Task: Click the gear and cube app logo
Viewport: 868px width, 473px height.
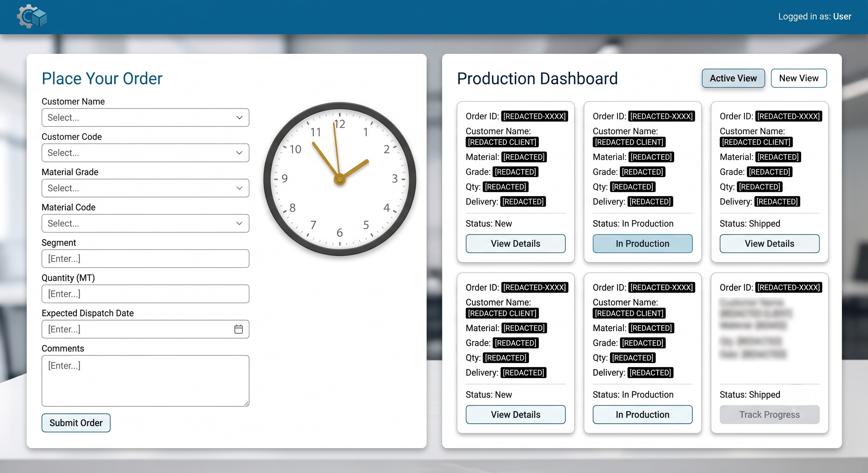Action: (x=32, y=16)
